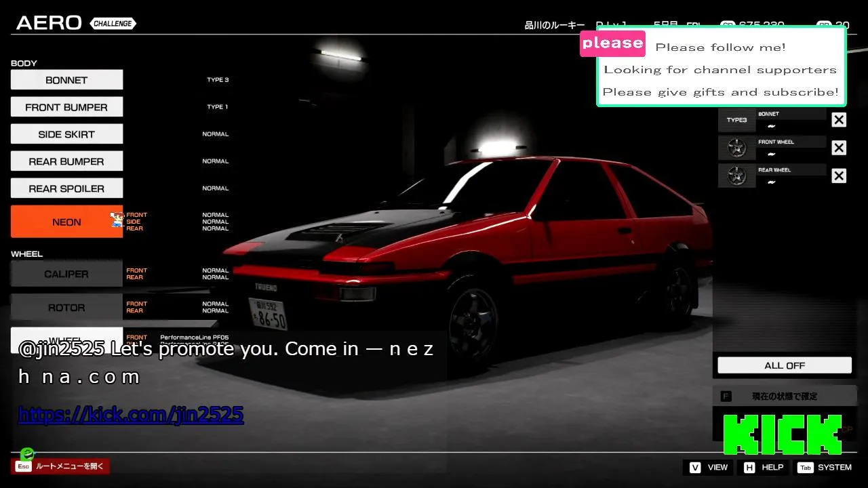Click the player rank text 品川のルーキー
Image resolution: width=868 pixels, height=488 pixels.
555,25
